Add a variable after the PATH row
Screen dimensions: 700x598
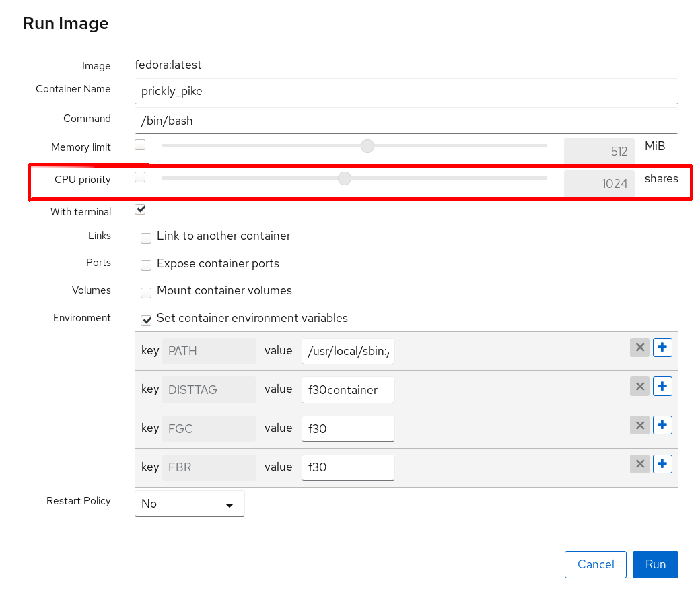662,347
